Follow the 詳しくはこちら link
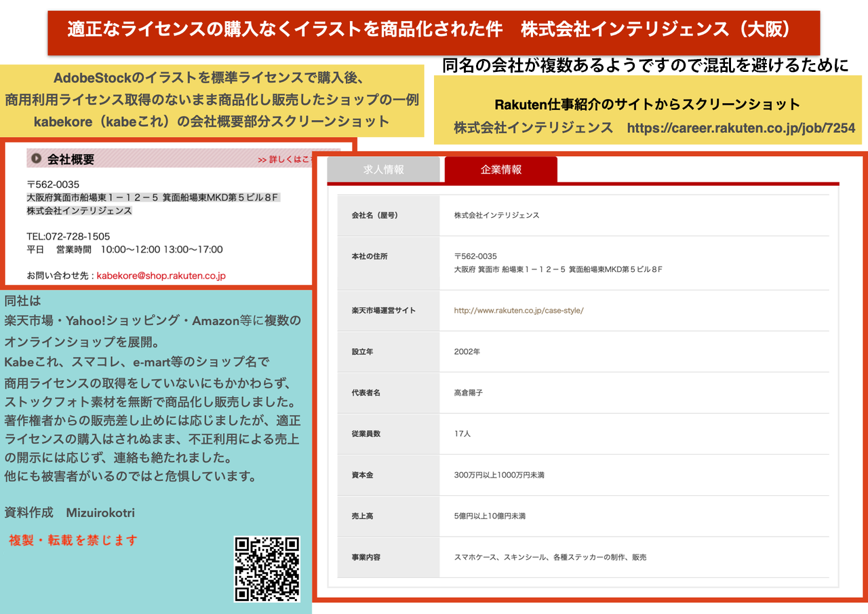868x614 pixels. (x=285, y=160)
